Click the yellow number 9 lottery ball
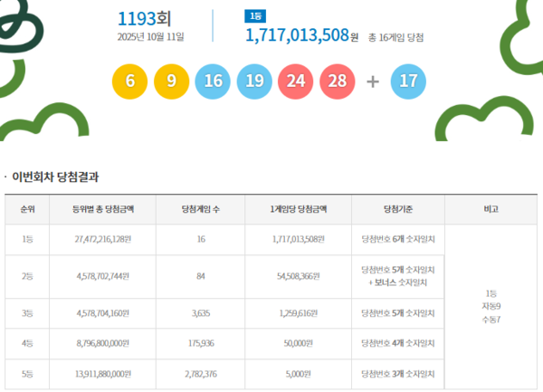 pos(170,81)
